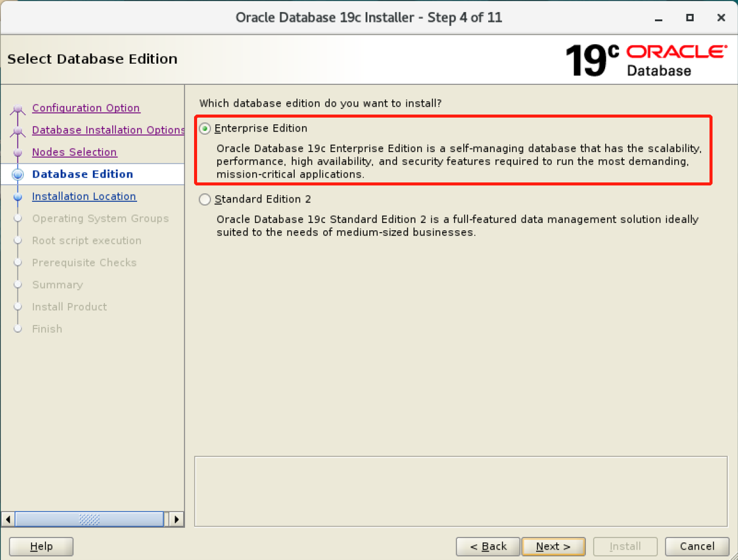Viewport: 738px width, 560px height.
Task: Go back with the Back button
Action: pyautogui.click(x=488, y=547)
